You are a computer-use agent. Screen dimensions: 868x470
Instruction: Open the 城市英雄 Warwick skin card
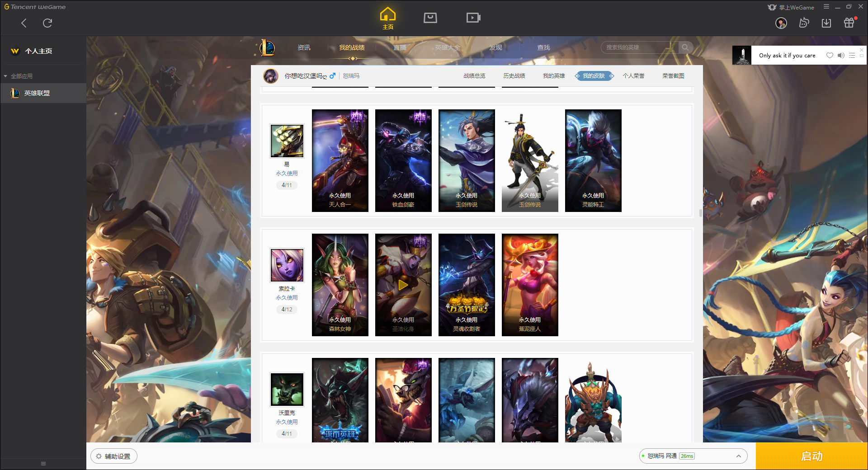[x=340, y=400]
